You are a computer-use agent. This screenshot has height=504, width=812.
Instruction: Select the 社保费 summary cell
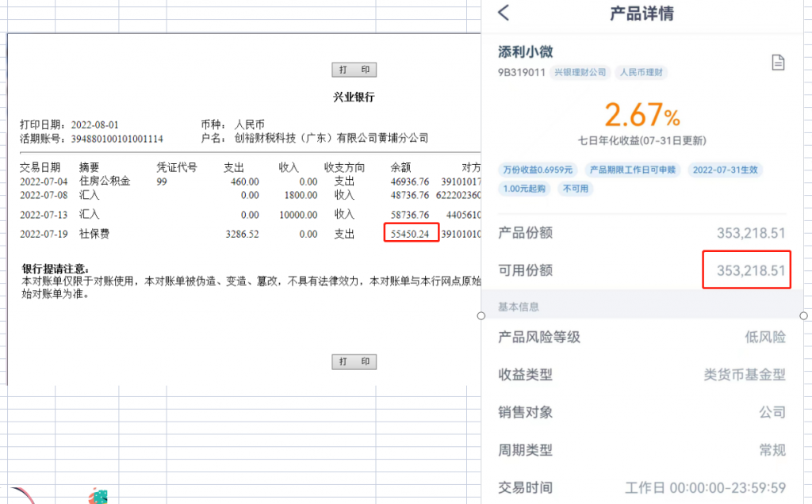pyautogui.click(x=94, y=234)
